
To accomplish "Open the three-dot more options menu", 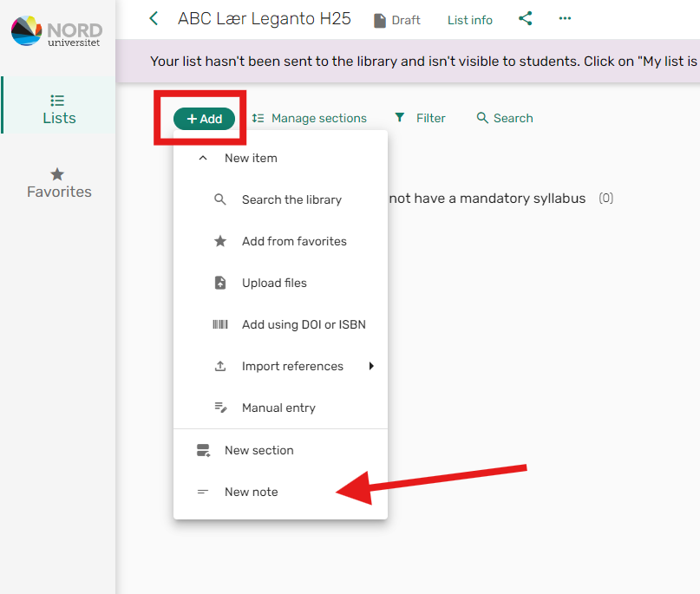I will tap(565, 18).
